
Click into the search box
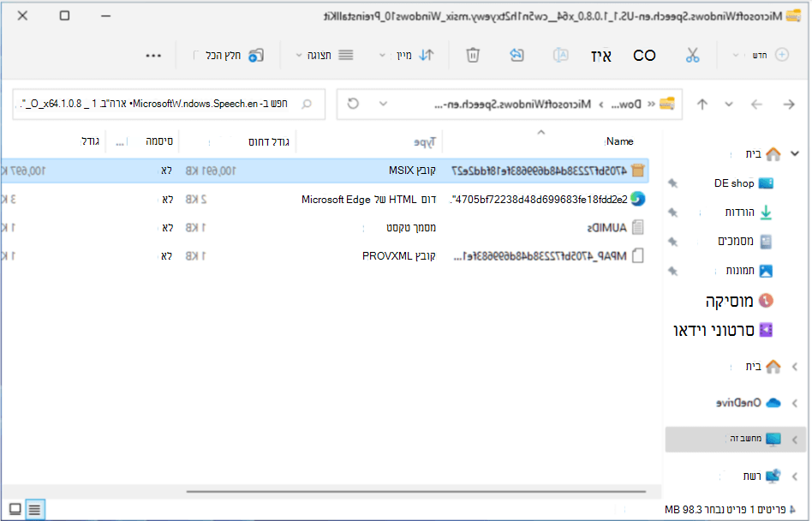[x=169, y=104]
